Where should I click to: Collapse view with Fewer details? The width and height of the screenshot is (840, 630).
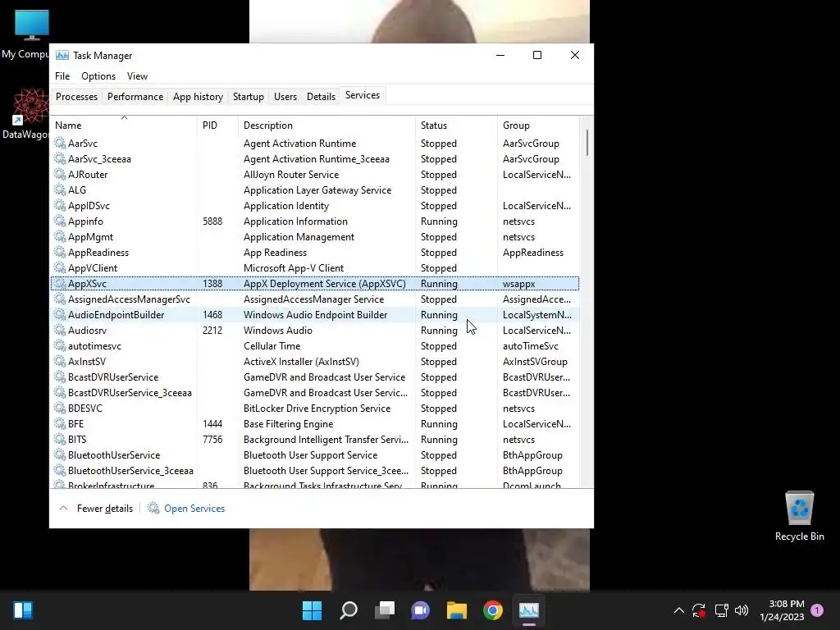[96, 508]
